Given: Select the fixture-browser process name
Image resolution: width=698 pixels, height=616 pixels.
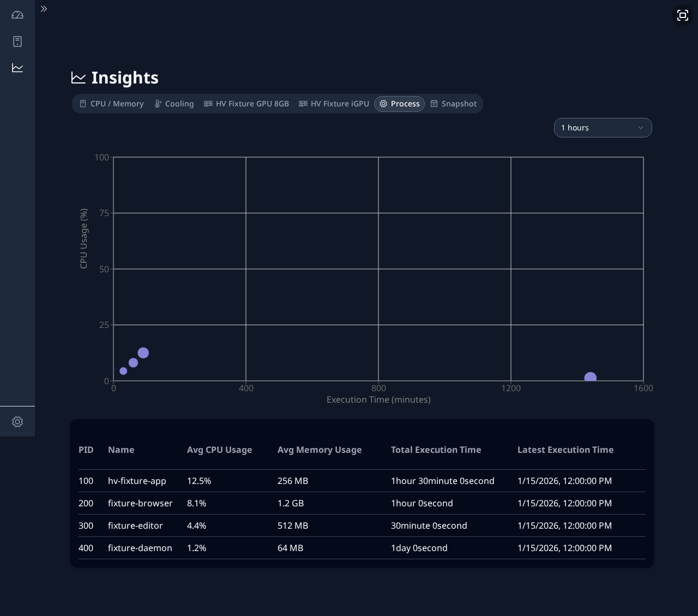Looking at the screenshot, I should tap(140, 504).
